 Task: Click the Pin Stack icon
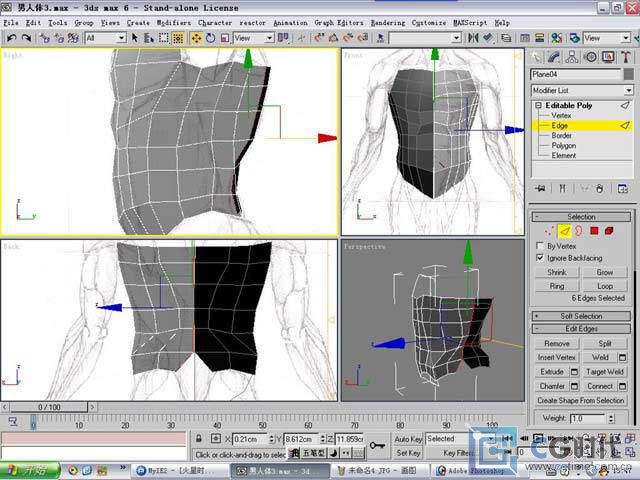540,188
